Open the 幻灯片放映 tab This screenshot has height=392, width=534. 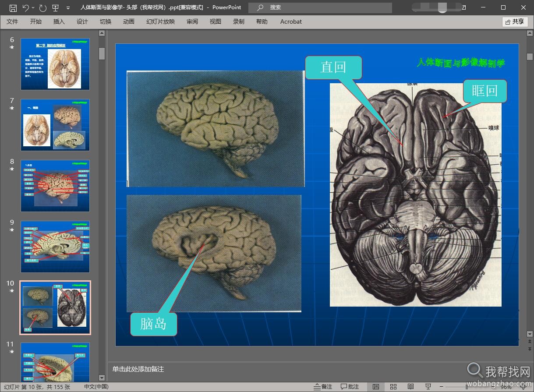(x=160, y=21)
